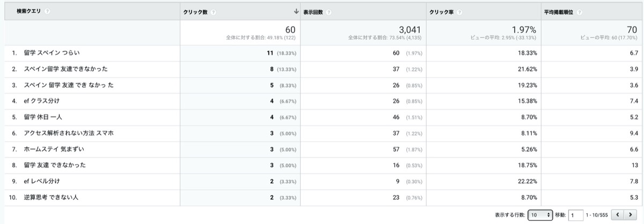The width and height of the screenshot is (644, 224).
Task: Select query スペイン 留学 友達 でき なかっ た
Action: tap(69, 85)
